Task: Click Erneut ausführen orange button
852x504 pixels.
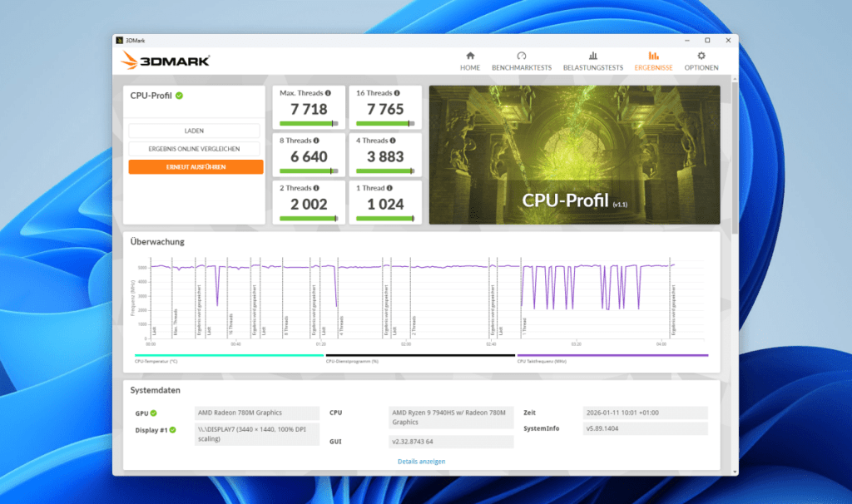Action: click(x=196, y=166)
